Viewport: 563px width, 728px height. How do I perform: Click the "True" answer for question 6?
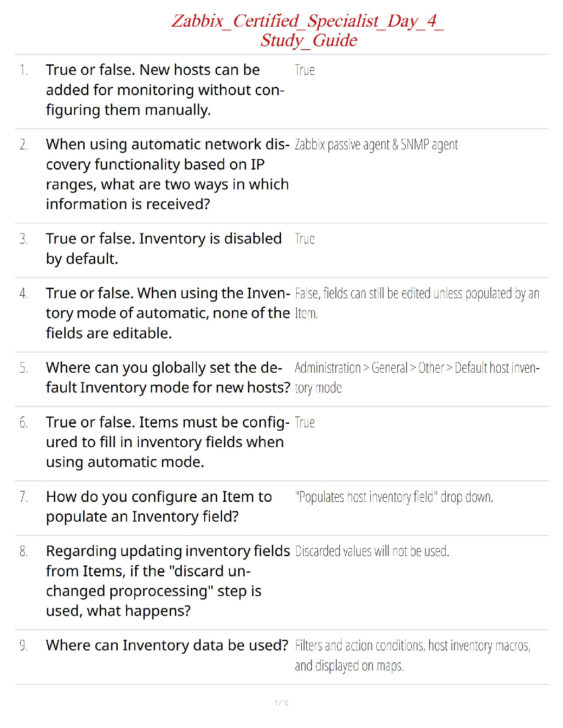coord(304,423)
